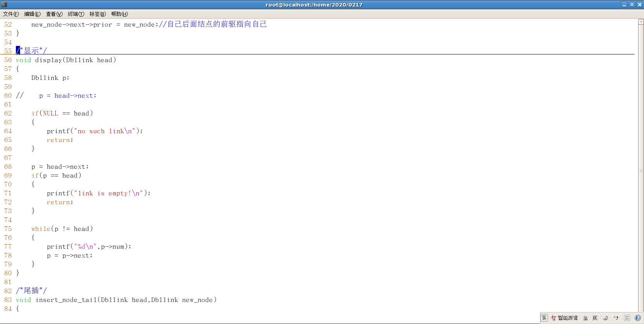Toggle the half-moon width mode icon
This screenshot has width=644, height=324.
pyautogui.click(x=605, y=318)
